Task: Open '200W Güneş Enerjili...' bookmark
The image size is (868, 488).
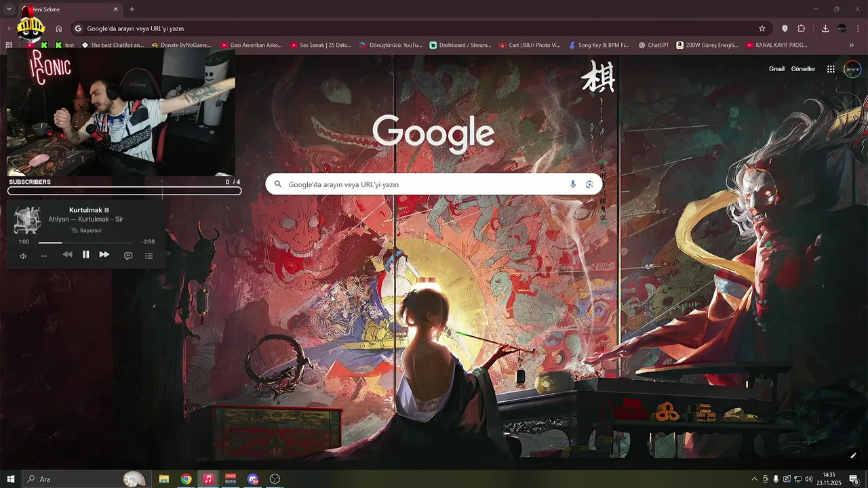Action: (707, 45)
